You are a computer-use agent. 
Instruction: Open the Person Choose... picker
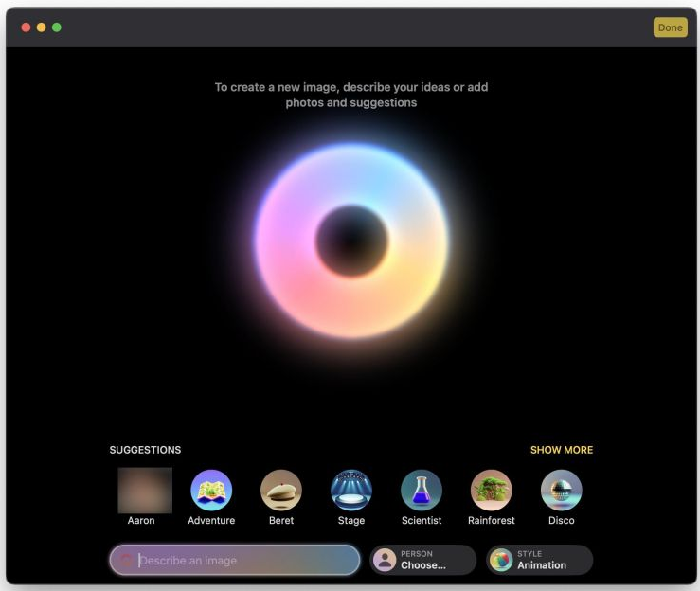423,560
